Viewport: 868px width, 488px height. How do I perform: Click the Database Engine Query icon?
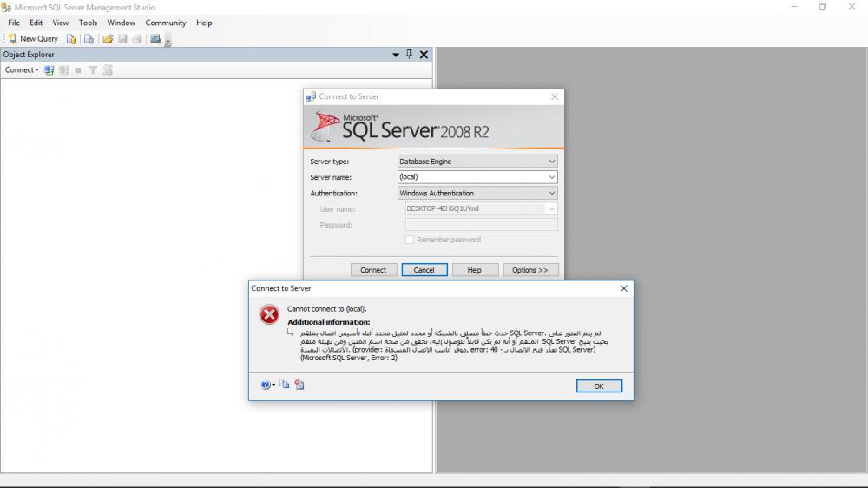click(71, 39)
